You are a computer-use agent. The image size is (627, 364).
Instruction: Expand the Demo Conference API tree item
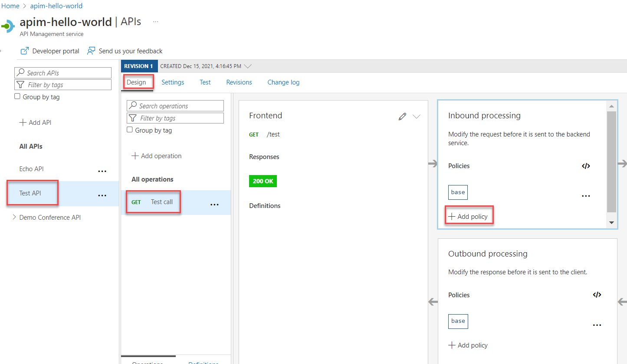tap(14, 217)
